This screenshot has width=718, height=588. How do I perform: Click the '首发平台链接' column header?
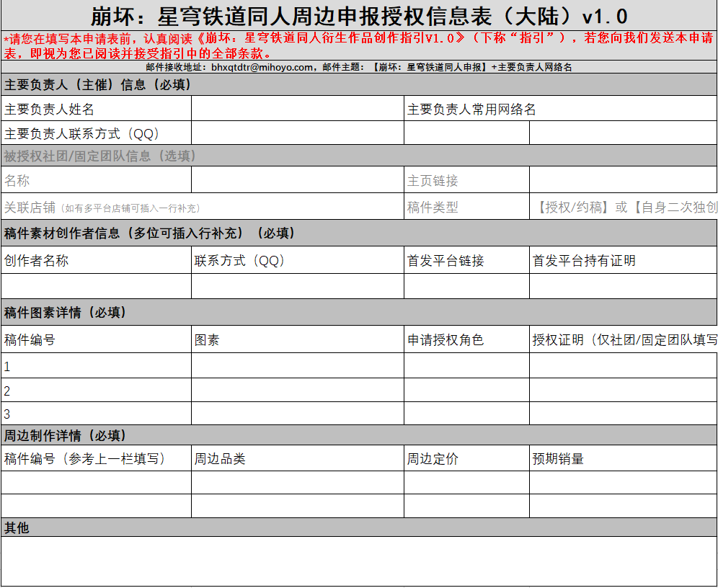coord(466,260)
